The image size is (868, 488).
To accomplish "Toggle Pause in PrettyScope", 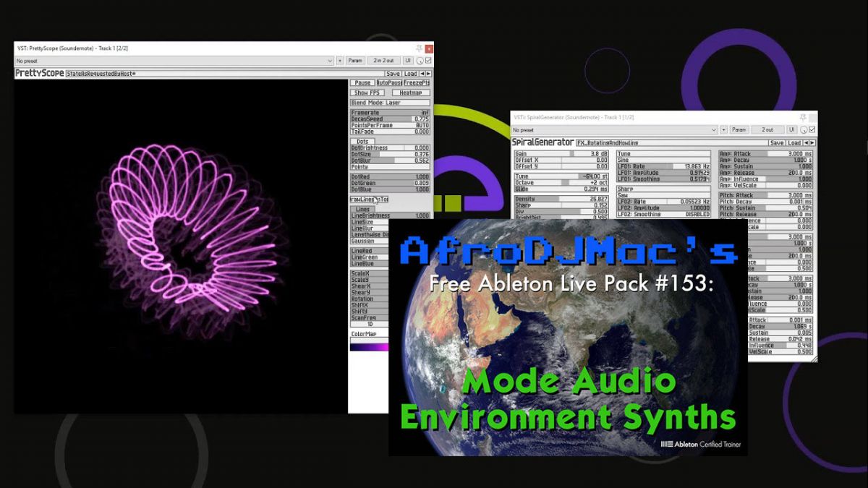I will pyautogui.click(x=362, y=83).
